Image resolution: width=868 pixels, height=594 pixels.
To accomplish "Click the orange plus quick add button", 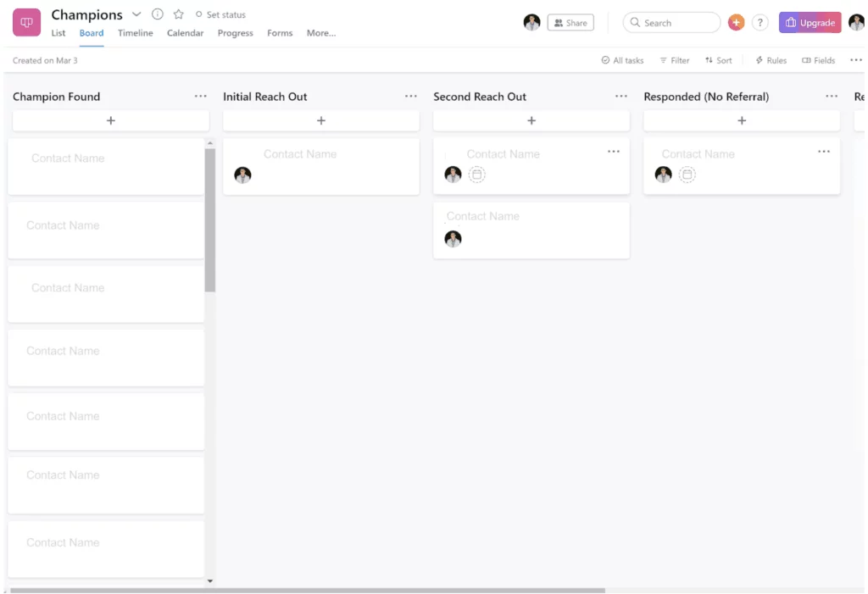I will click(736, 23).
